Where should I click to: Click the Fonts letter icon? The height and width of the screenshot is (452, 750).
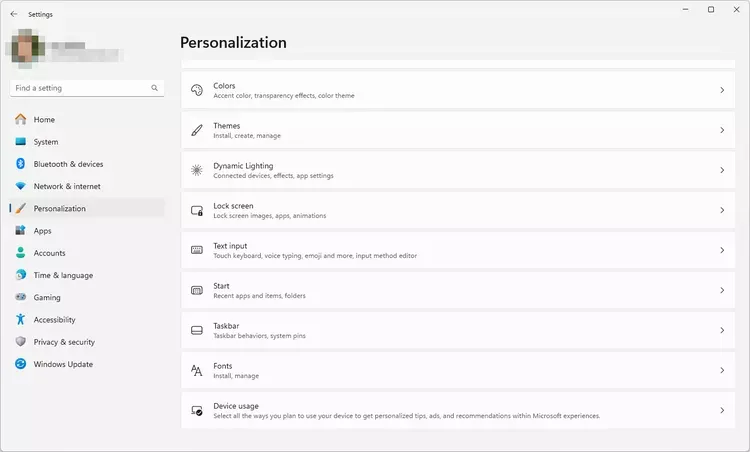point(197,370)
